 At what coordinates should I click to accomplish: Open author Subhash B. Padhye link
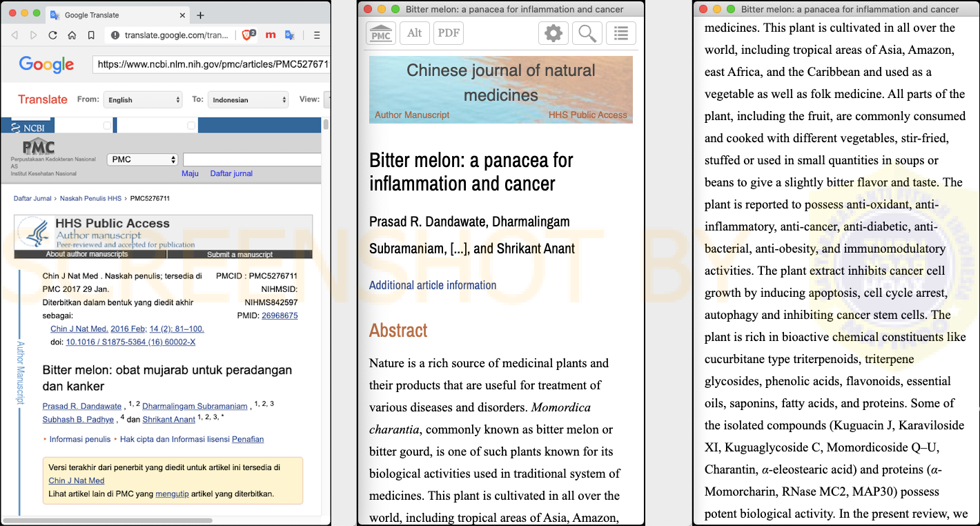[x=78, y=420]
